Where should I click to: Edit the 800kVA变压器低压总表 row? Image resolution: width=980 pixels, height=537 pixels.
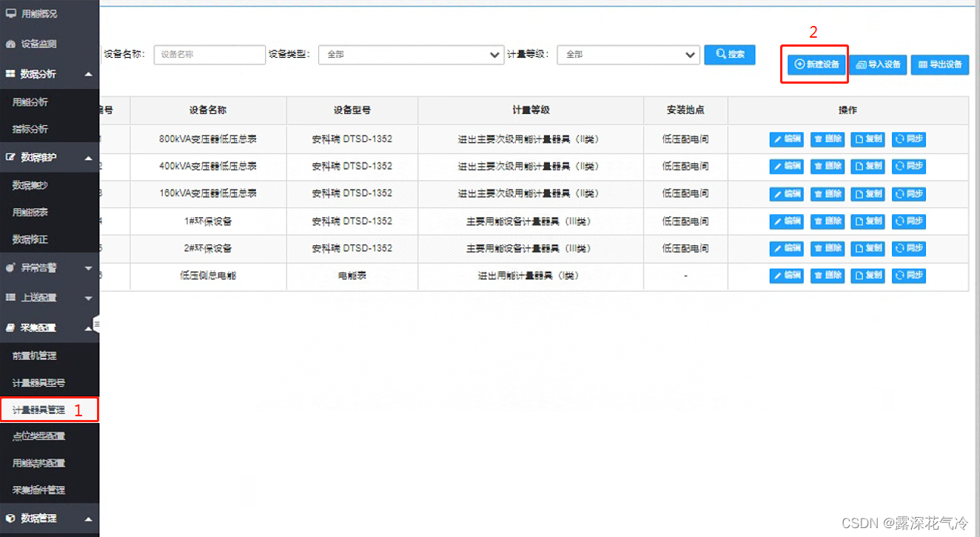coord(787,139)
